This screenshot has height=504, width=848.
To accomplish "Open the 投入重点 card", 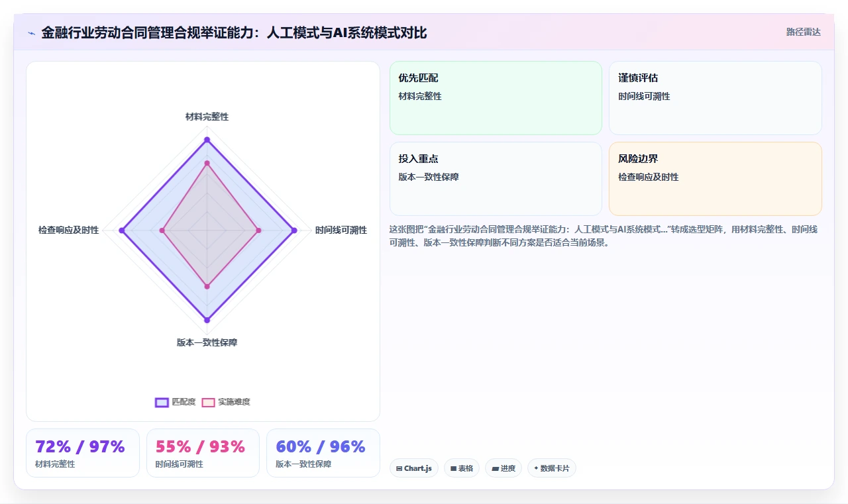I will coord(496,179).
